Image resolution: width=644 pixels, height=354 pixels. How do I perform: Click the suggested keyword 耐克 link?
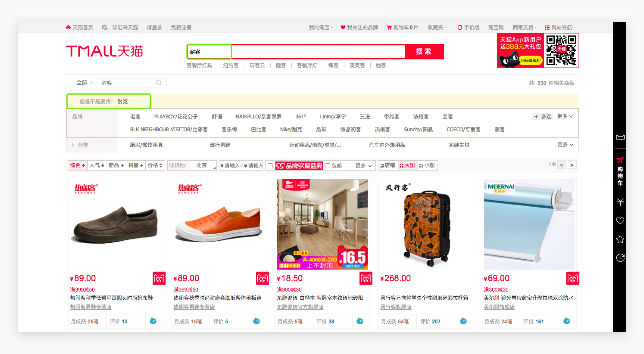point(122,101)
